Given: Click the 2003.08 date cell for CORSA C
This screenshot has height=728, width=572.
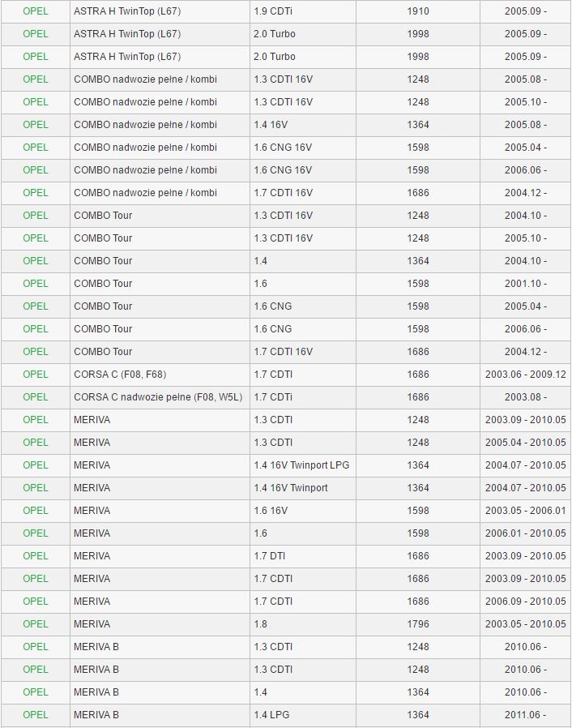Looking at the screenshot, I should click(x=525, y=397).
